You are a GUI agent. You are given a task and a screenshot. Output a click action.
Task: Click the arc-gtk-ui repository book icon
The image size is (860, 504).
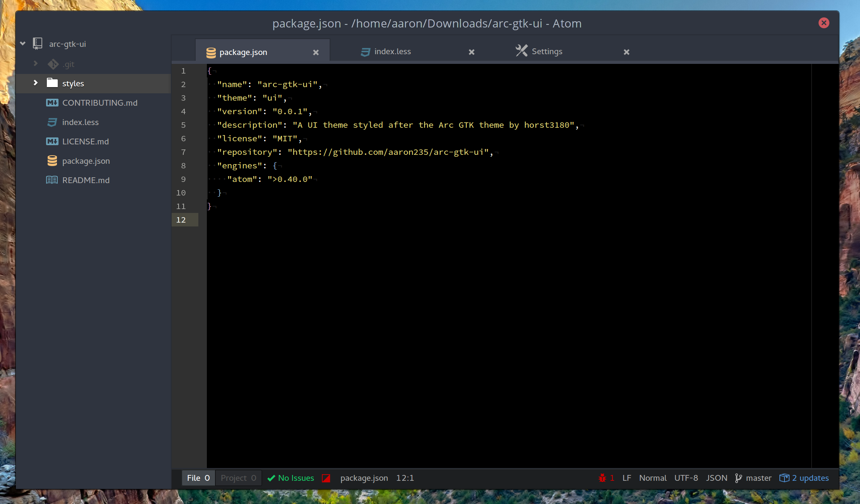(38, 43)
